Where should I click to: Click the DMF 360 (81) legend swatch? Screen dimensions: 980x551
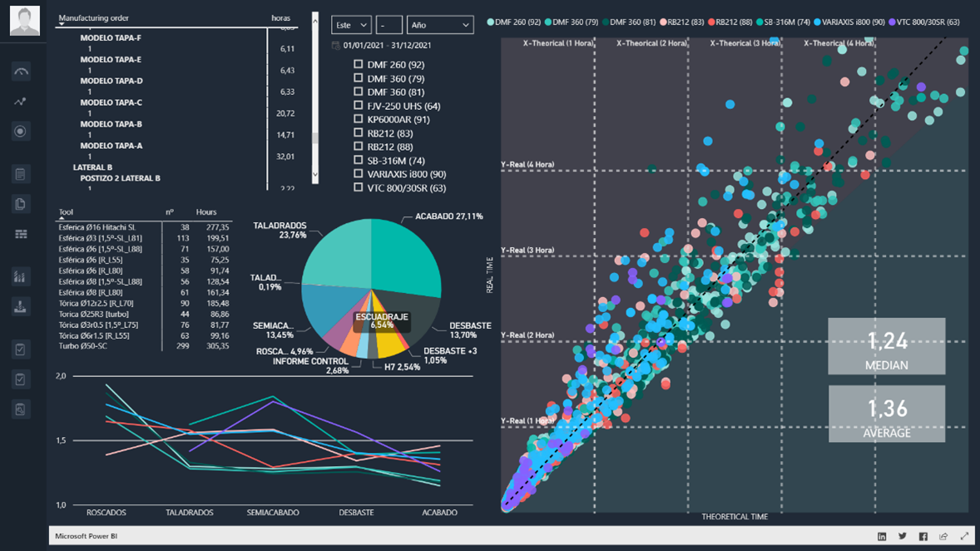pyautogui.click(x=606, y=22)
